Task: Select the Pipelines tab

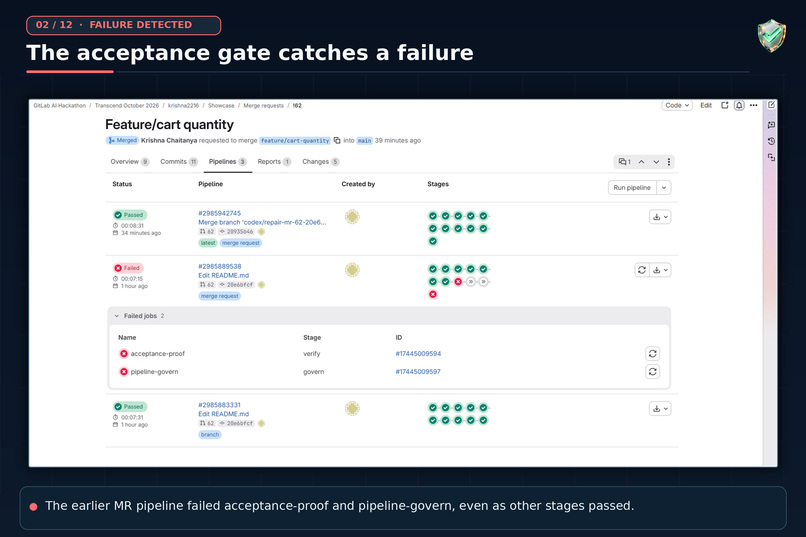Action: [227, 162]
